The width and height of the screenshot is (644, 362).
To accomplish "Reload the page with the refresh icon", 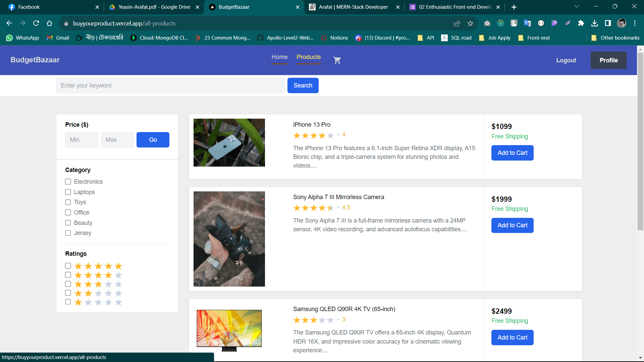I will tap(36, 23).
